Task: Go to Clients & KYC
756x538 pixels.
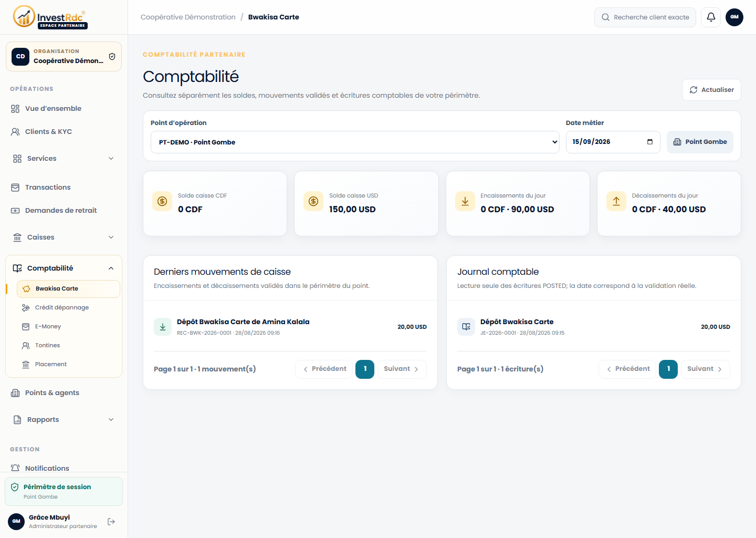Action: click(64, 132)
